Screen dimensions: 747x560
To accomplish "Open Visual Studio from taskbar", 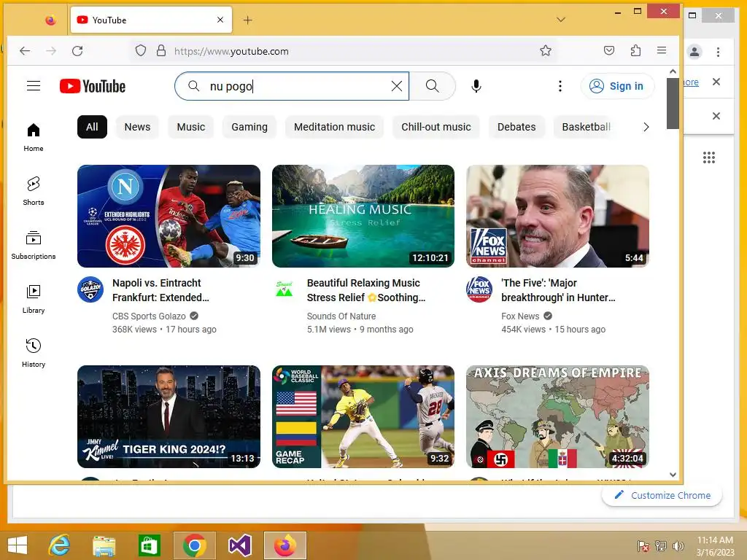I will pyautogui.click(x=239, y=545).
